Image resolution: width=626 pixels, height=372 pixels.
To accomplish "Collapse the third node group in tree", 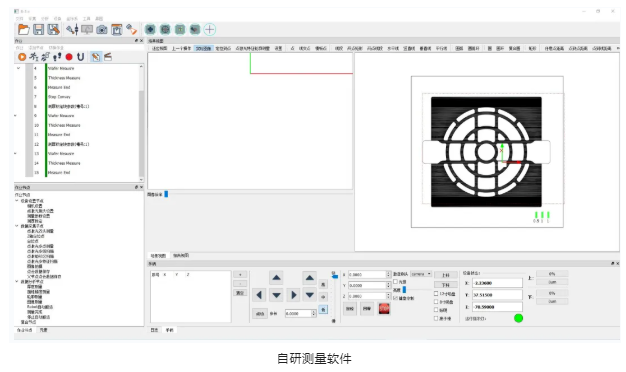I will (x=17, y=281).
